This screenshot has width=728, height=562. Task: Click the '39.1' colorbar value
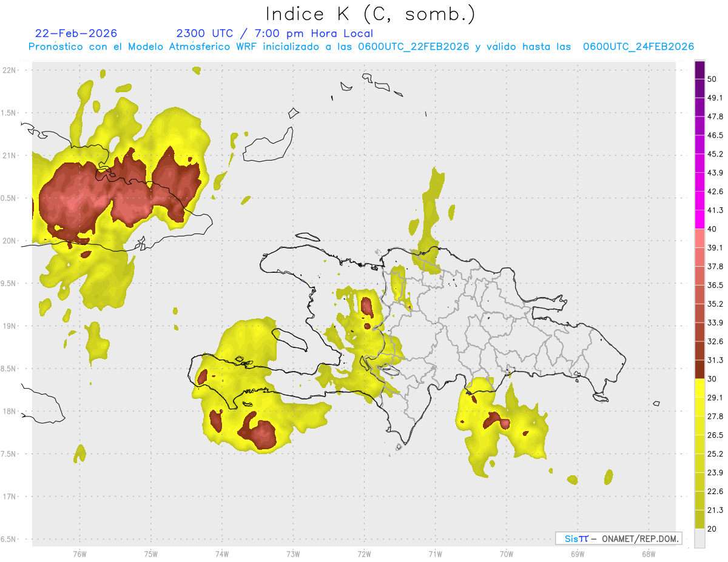(x=715, y=247)
